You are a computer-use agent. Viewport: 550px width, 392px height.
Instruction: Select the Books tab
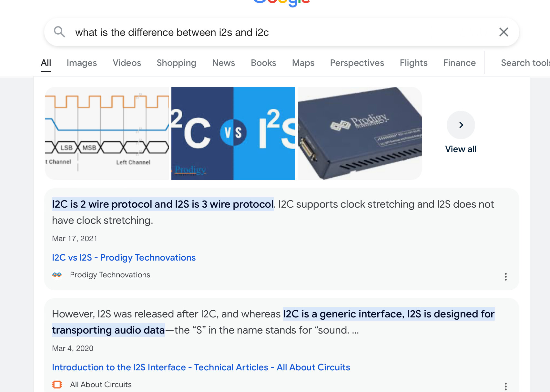(263, 63)
